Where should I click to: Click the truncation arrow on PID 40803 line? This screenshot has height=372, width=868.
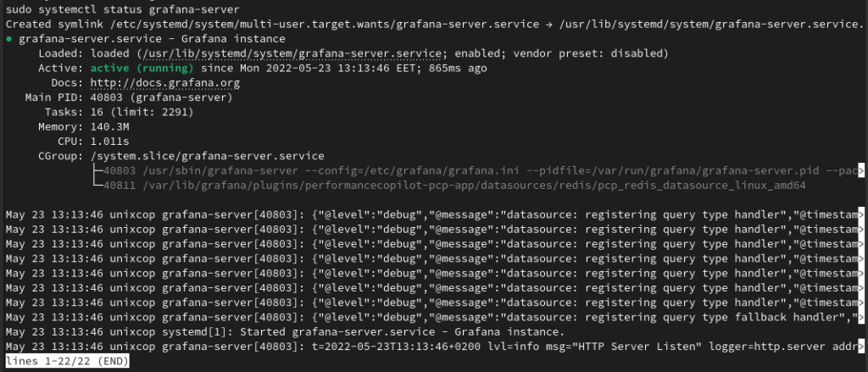860,170
